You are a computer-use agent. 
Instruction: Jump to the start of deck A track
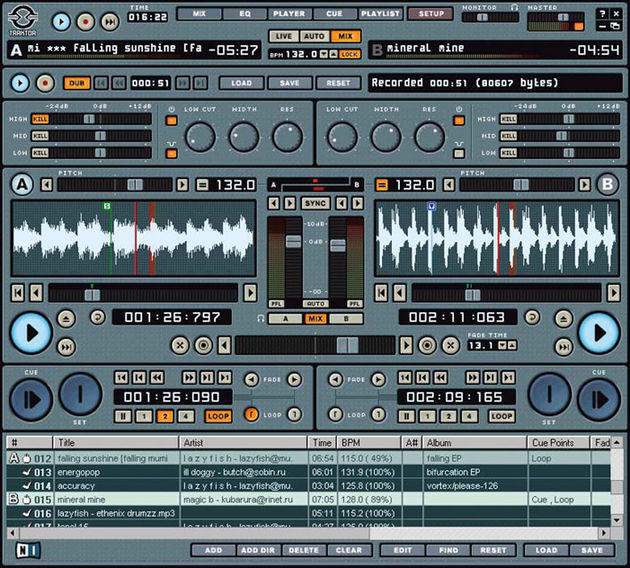[x=18, y=293]
